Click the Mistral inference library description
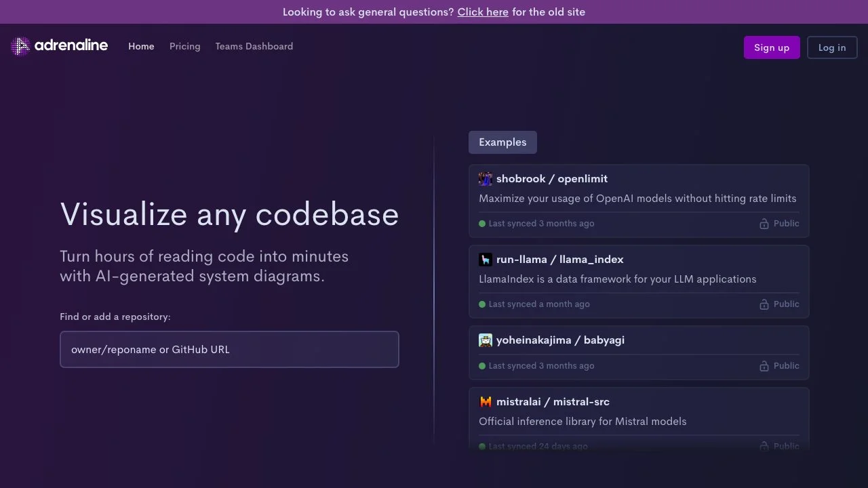The height and width of the screenshot is (488, 868). (x=583, y=422)
